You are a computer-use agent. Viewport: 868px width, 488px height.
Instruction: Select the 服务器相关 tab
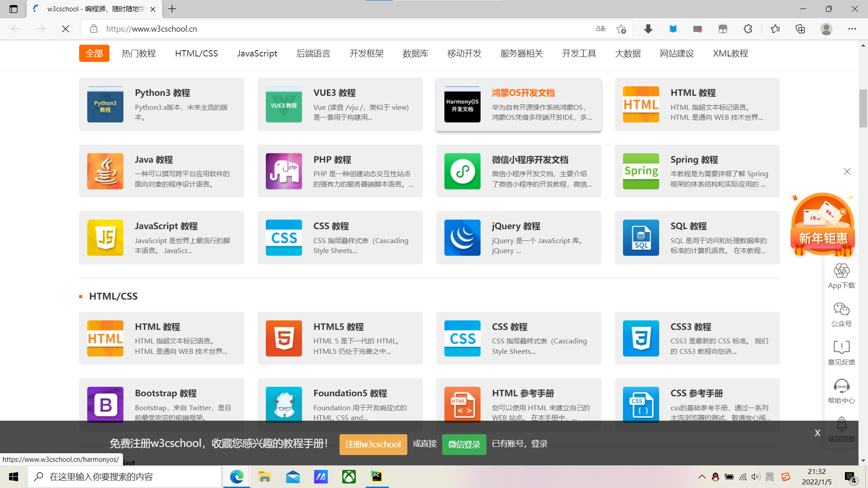pos(522,53)
